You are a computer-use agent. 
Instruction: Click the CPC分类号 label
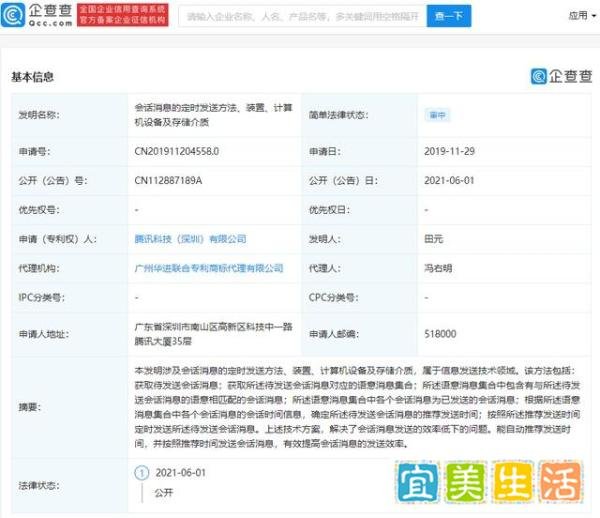(334, 297)
